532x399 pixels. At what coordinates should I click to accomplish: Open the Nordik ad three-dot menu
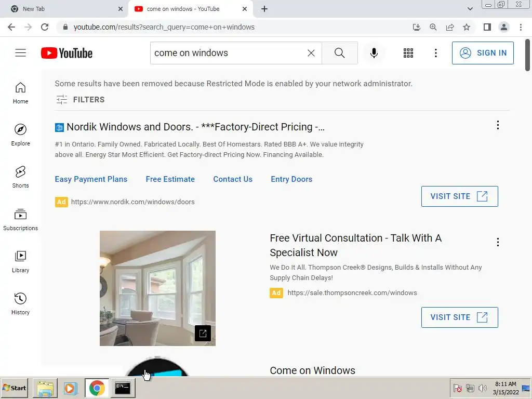[x=498, y=125]
